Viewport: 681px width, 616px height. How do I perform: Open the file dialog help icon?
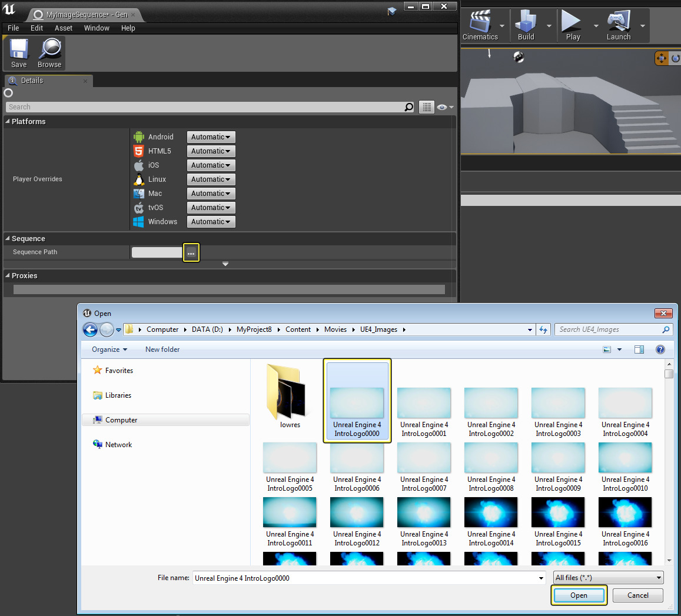point(660,349)
